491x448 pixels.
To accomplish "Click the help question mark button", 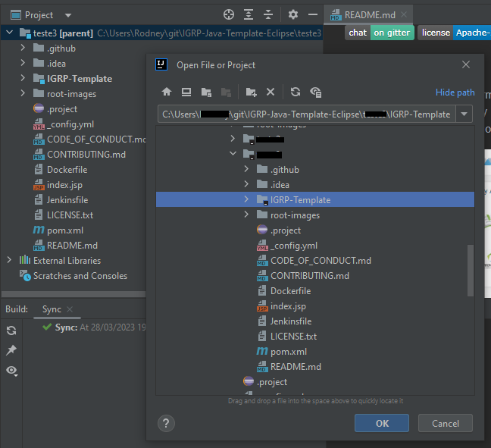I will 166,424.
